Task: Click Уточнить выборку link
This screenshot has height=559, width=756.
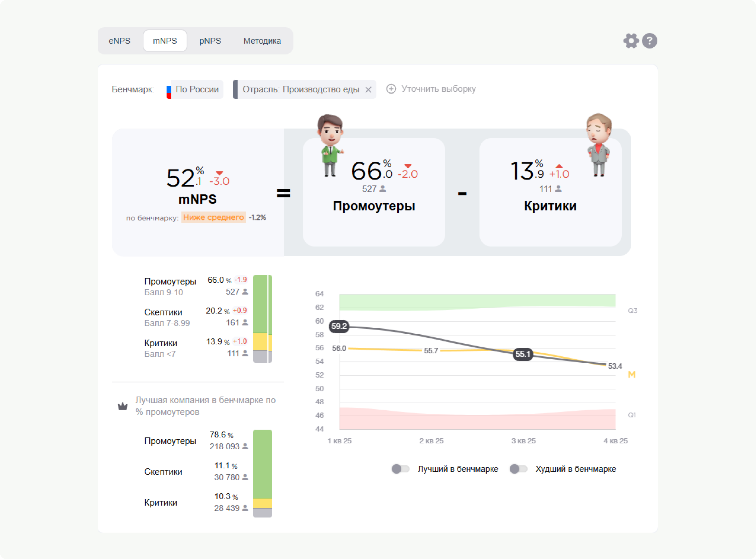Action: click(x=438, y=89)
